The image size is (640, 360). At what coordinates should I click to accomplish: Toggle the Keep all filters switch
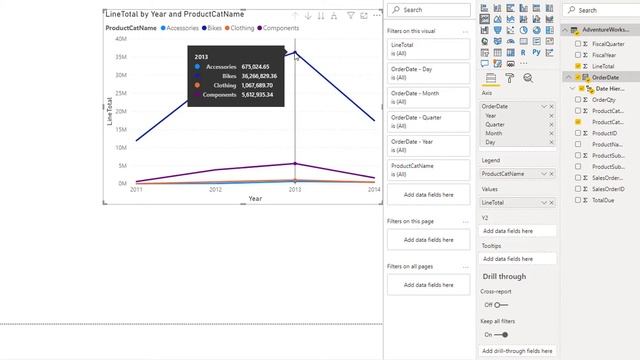[501, 335]
